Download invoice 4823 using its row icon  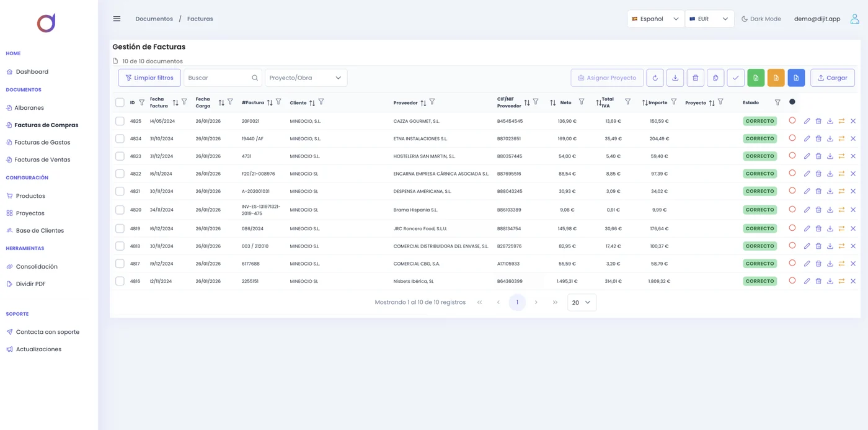pyautogui.click(x=830, y=156)
